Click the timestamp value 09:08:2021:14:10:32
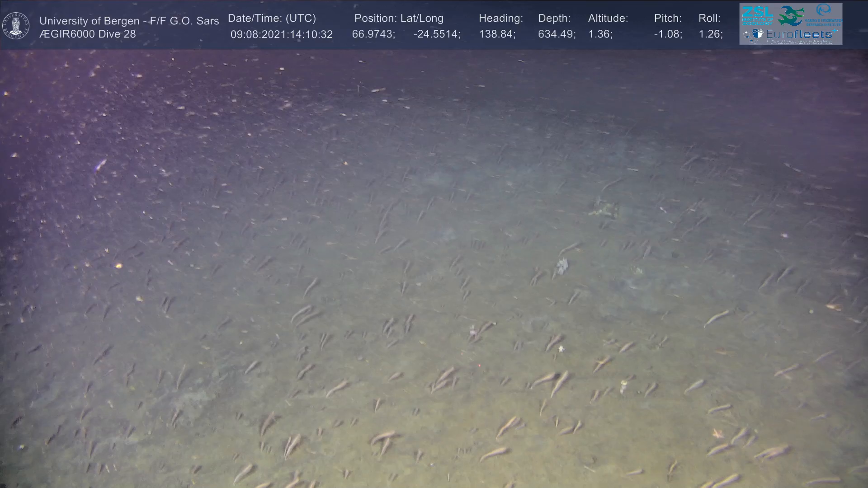Viewport: 868px width, 488px height. pos(281,34)
